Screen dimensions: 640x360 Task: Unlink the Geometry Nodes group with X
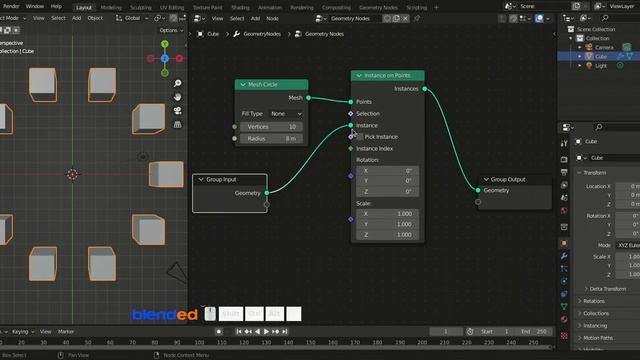tap(405, 18)
